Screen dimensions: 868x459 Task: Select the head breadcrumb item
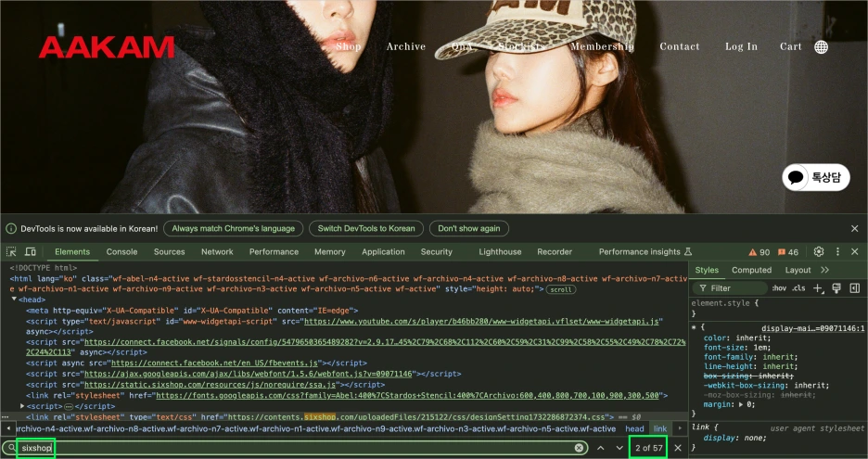point(634,428)
